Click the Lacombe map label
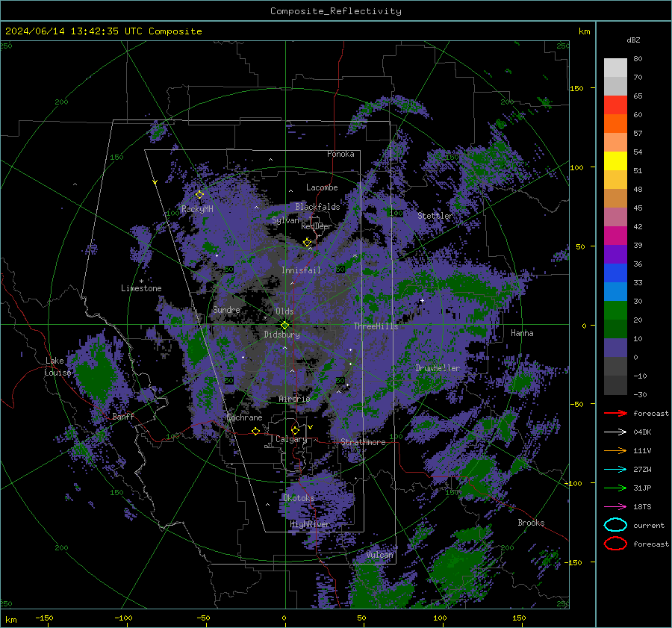672x628 pixels. pyautogui.click(x=322, y=187)
